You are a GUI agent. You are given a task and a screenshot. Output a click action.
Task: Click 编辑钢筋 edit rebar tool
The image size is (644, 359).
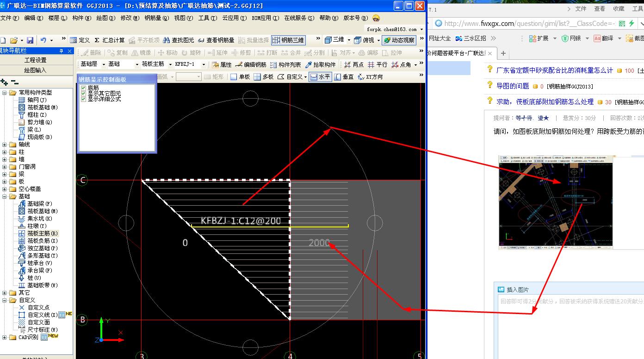[251, 65]
